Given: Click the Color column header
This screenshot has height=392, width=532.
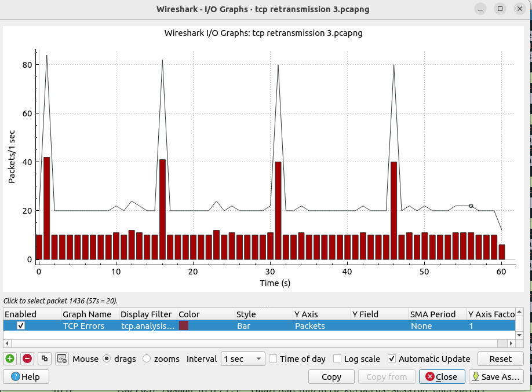Looking at the screenshot, I should coord(206,314).
